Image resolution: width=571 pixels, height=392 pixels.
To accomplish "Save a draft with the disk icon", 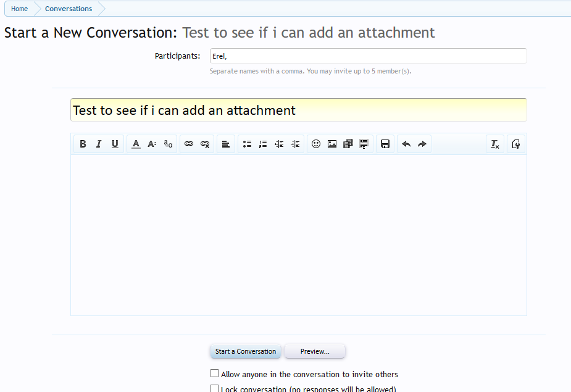I will click(385, 144).
